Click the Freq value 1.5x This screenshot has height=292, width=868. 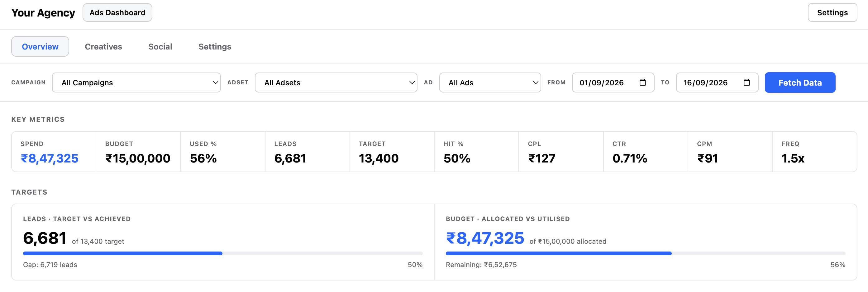tap(793, 158)
